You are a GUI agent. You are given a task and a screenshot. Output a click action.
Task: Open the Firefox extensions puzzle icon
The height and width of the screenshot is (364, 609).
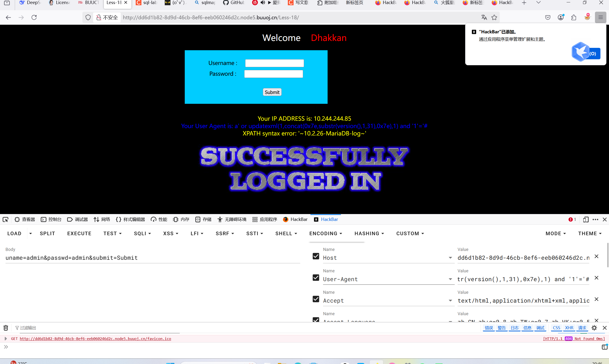[574, 17]
